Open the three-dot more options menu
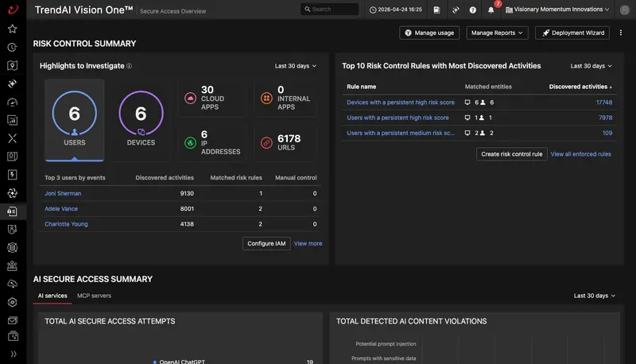The height and width of the screenshot is (364, 636). pos(621,33)
